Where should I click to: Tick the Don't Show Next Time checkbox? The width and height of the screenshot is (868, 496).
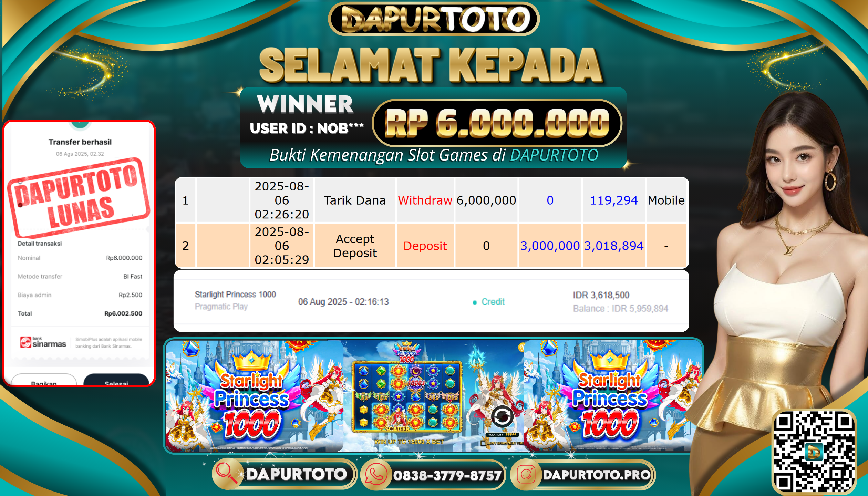(x=483, y=443)
